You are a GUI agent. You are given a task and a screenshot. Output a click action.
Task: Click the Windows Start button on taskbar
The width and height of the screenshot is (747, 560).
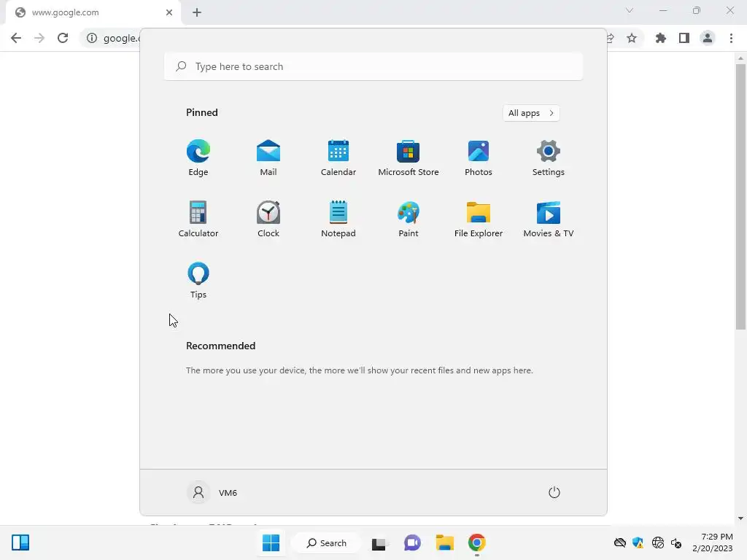click(271, 542)
